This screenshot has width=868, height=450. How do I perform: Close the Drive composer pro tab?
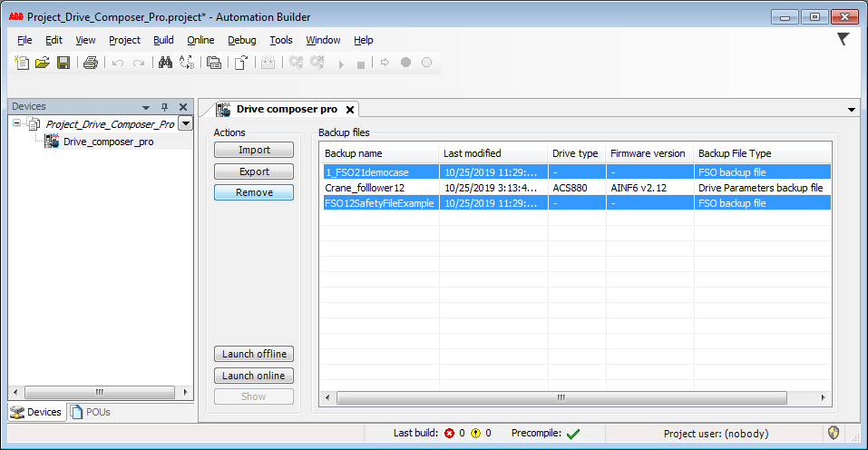click(x=350, y=110)
